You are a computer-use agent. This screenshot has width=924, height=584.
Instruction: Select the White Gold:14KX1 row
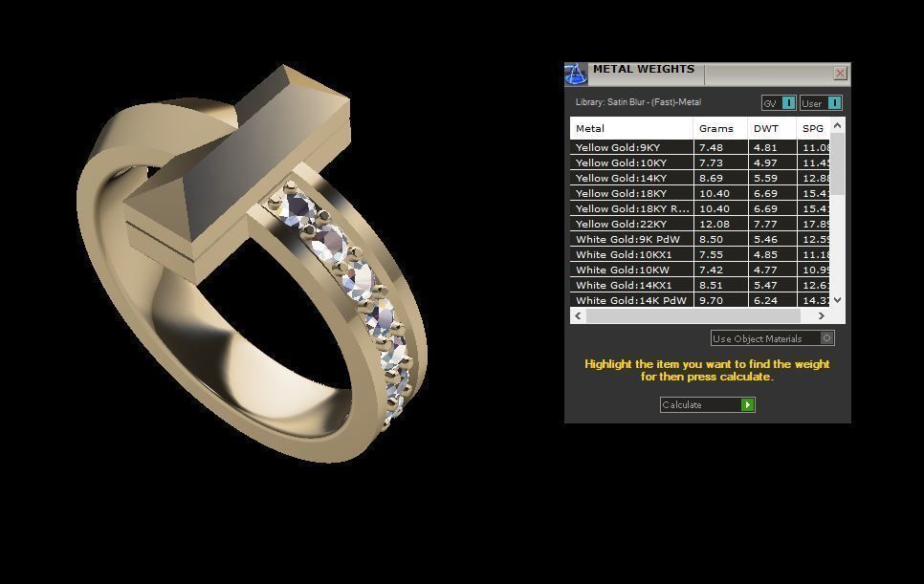(x=699, y=285)
